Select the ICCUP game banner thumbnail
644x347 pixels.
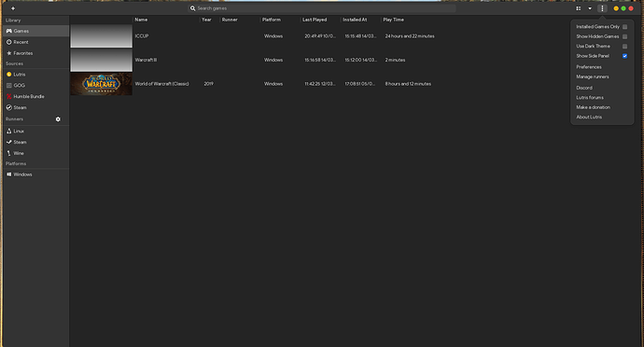(101, 36)
